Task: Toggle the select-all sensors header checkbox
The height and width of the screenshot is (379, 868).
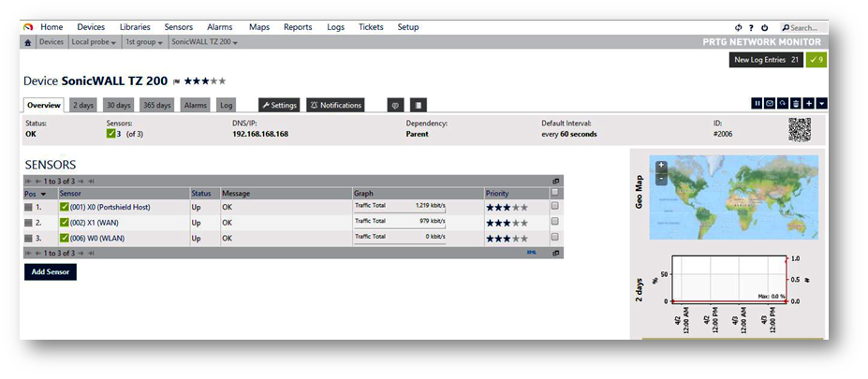Action: coord(555,193)
